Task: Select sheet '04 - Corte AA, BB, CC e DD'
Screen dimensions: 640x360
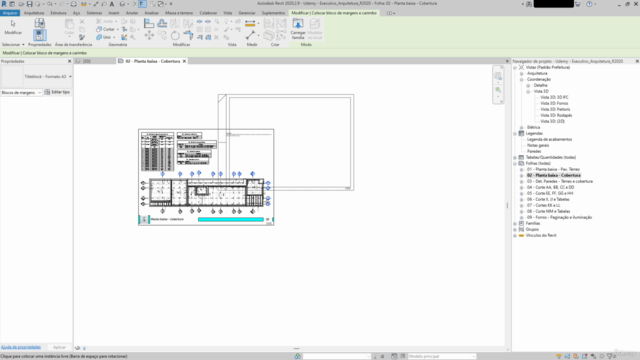Action: (x=550, y=187)
